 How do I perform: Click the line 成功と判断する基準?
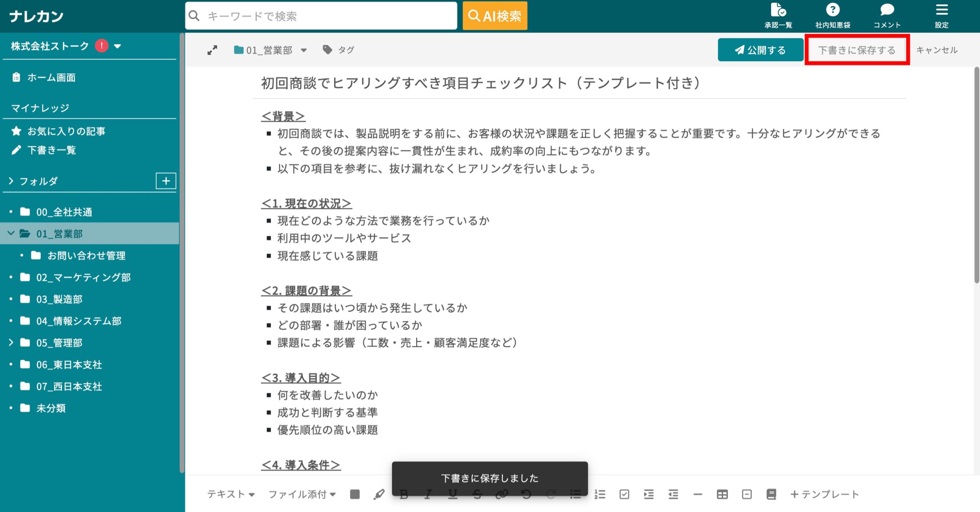pyautogui.click(x=327, y=412)
